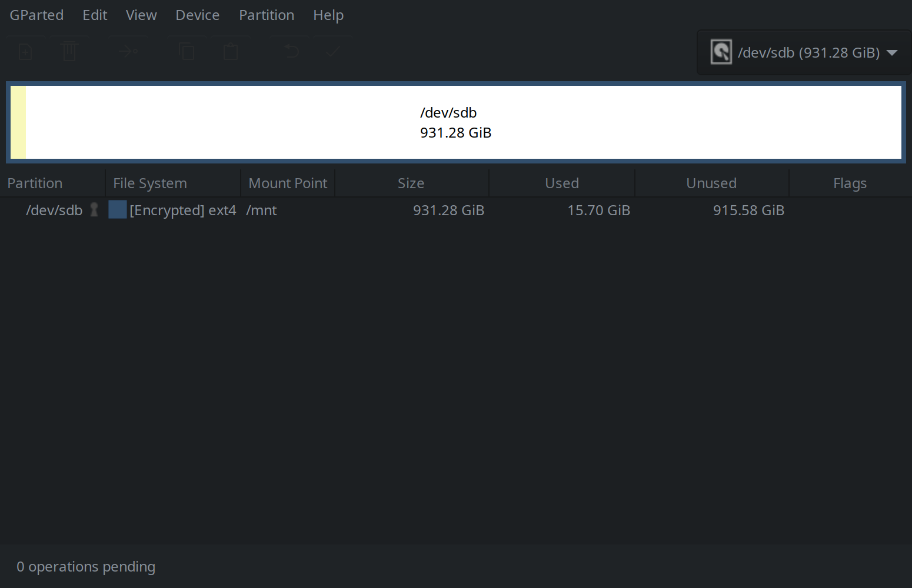Click the New partition toolbar icon
912x588 pixels.
coord(25,52)
